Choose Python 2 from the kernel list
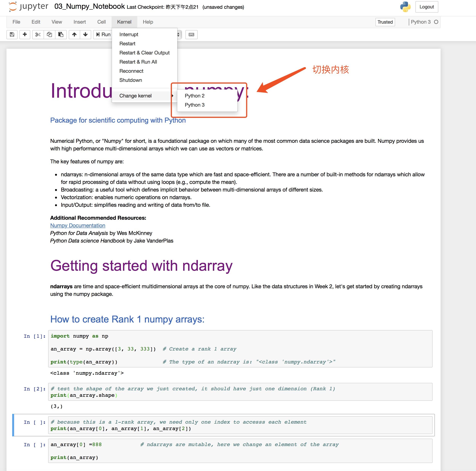This screenshot has width=476, height=471. click(x=194, y=96)
